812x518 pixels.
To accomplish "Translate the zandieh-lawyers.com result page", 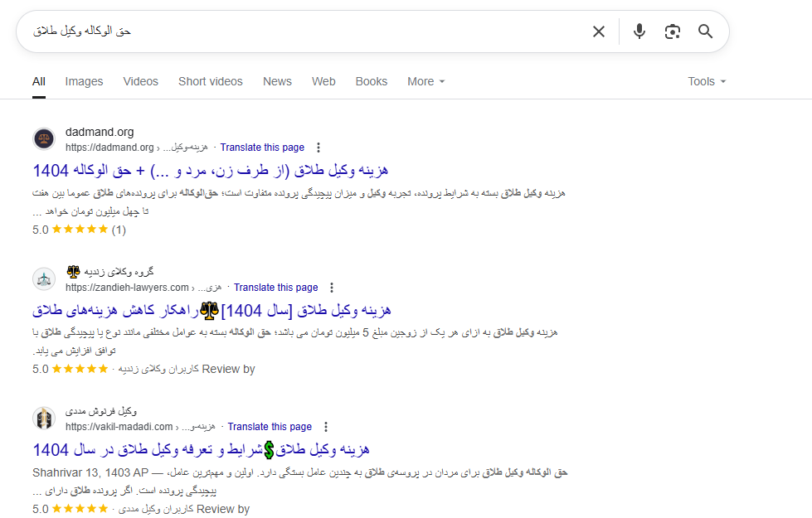I will pos(276,288).
